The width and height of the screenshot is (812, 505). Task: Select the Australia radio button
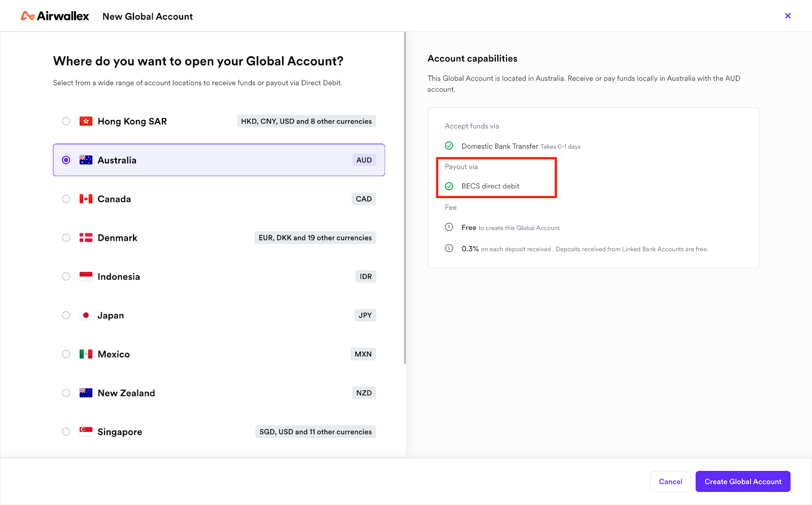tap(66, 160)
